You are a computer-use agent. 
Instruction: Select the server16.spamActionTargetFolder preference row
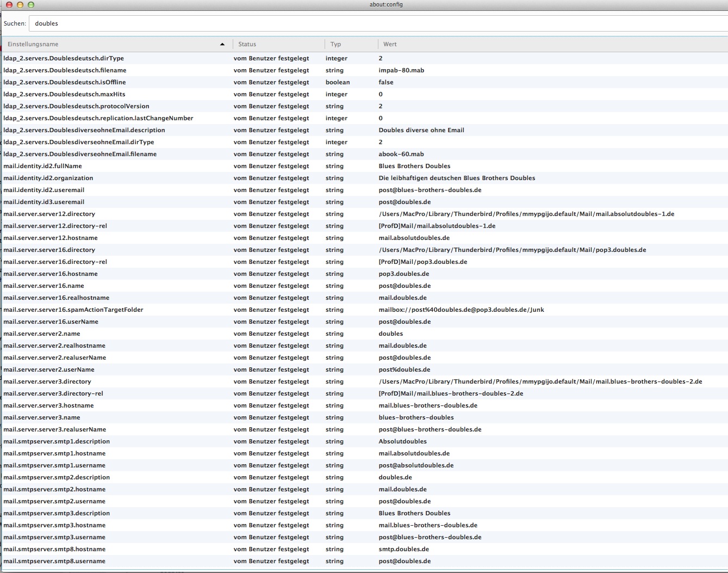tap(73, 310)
